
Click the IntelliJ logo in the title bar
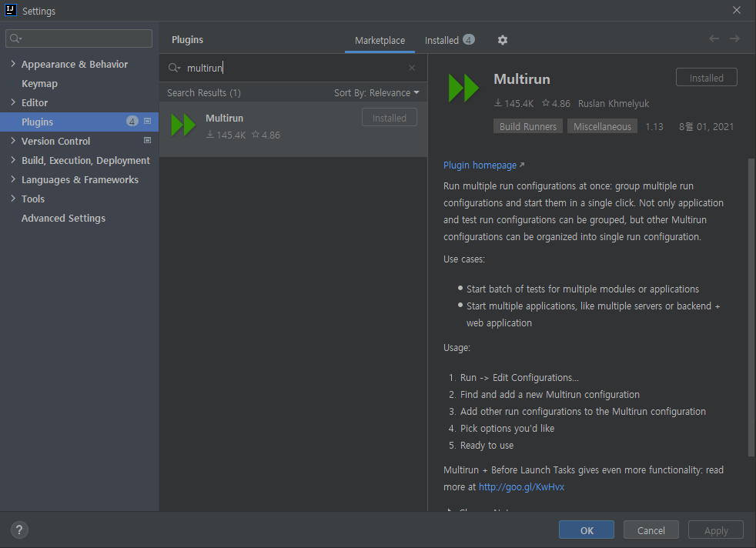click(11, 10)
